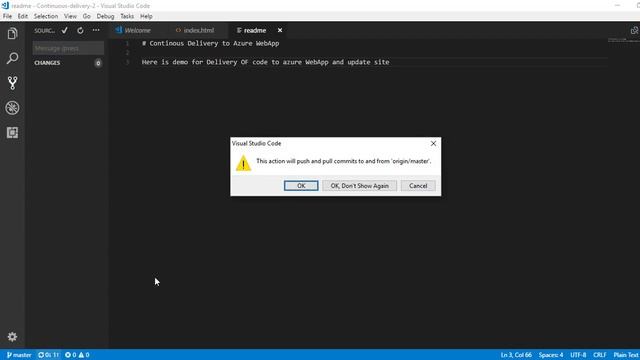Open the Extensions view icon
The width and height of the screenshot is (640, 360).
coord(12,133)
